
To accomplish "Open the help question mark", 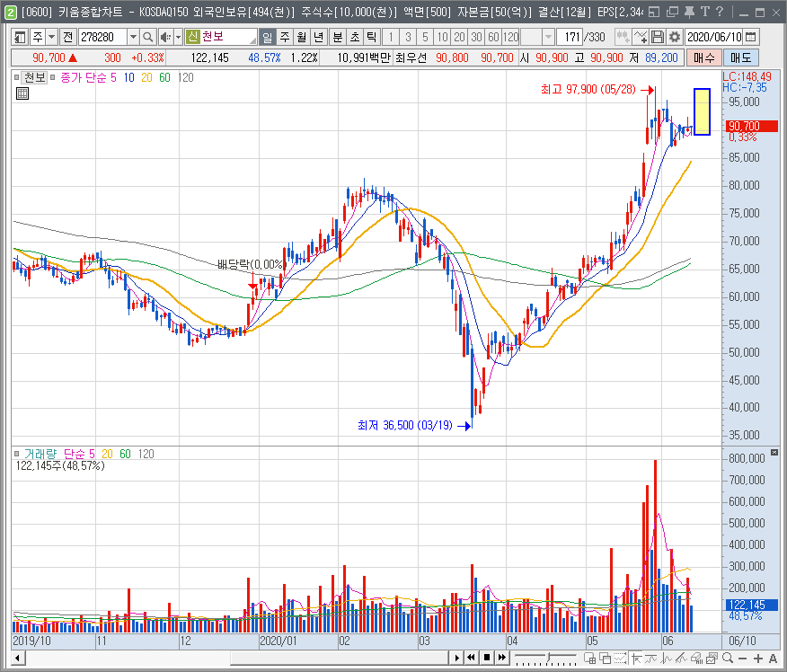I will tap(720, 12).
